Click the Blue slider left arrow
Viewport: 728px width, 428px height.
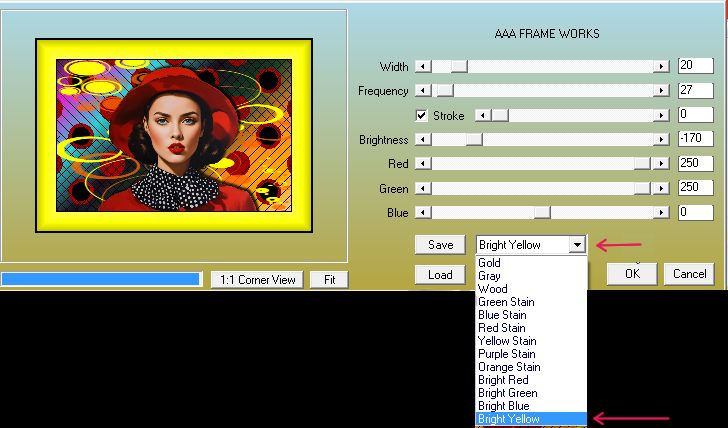tap(422, 213)
